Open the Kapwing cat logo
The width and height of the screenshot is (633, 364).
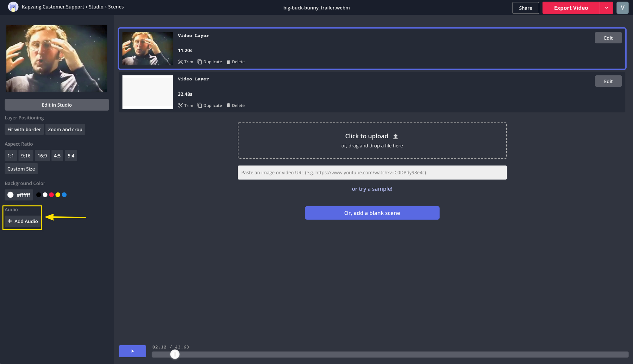(13, 7)
